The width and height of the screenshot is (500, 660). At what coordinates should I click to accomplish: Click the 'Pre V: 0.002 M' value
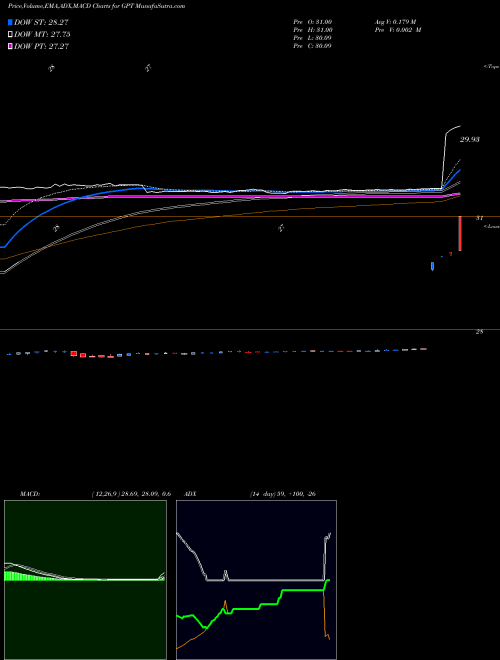398,30
